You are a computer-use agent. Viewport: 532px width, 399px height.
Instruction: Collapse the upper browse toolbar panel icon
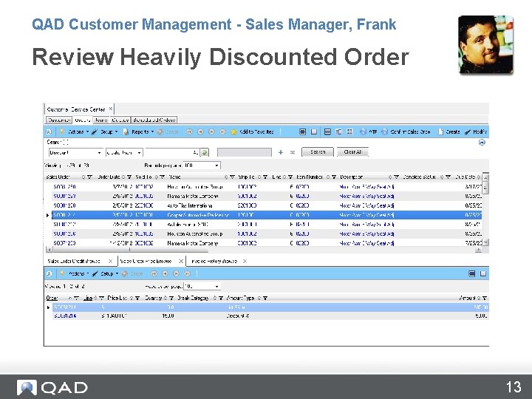pyautogui.click(x=49, y=132)
